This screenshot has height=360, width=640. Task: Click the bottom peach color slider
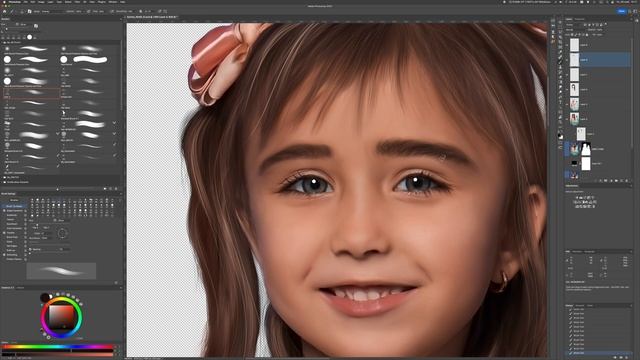pyautogui.click(x=57, y=354)
